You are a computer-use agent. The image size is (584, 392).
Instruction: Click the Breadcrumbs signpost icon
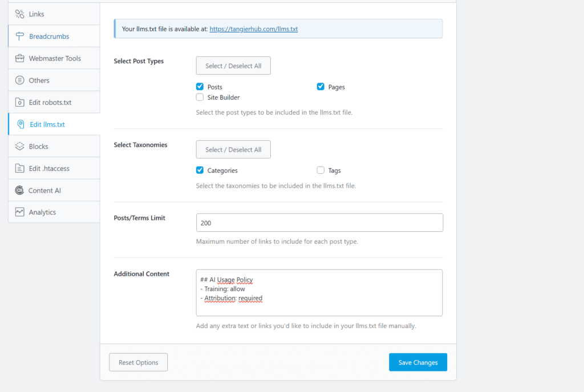tap(19, 36)
